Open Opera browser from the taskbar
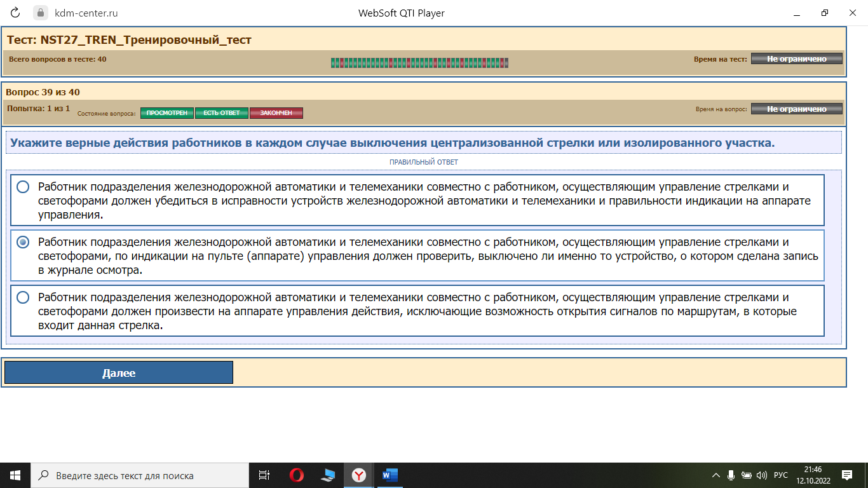The image size is (868, 488). [x=296, y=475]
